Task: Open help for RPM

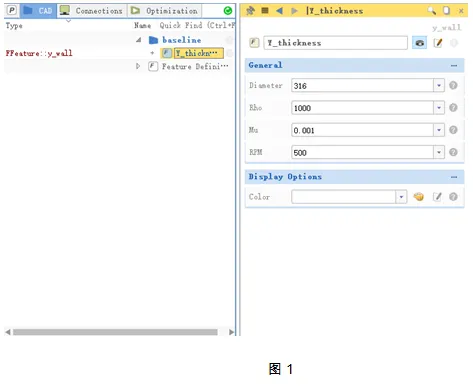Action: pos(453,152)
